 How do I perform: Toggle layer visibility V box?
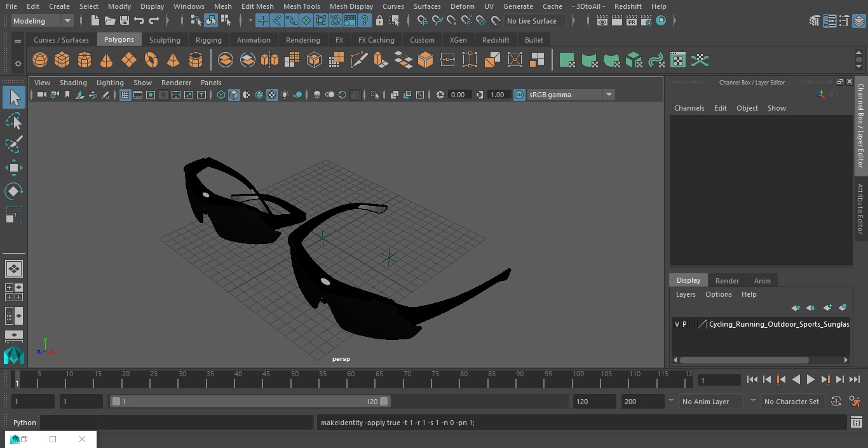click(x=677, y=324)
